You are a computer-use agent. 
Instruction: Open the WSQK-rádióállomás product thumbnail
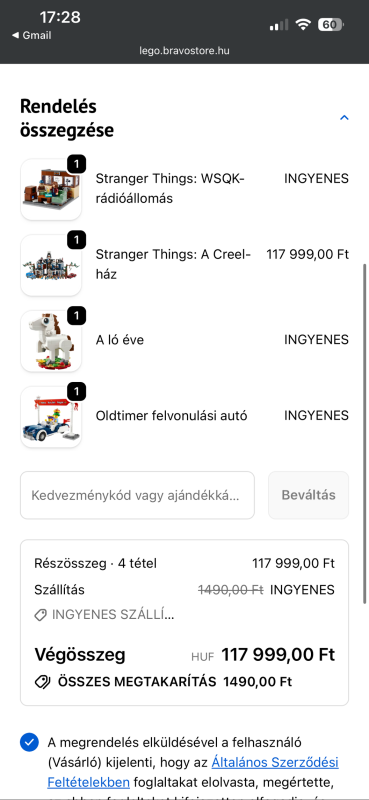[x=51, y=189]
